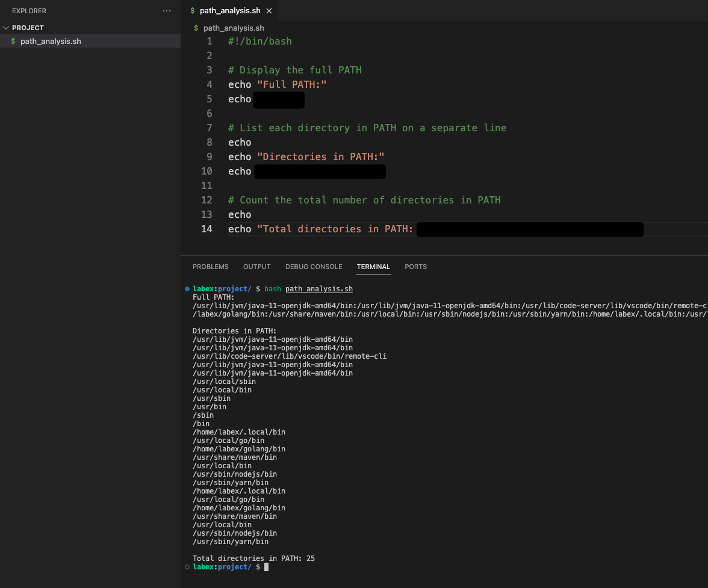Click the shell icon in the breadcrumb bar
The height and width of the screenshot is (588, 708).
click(196, 28)
